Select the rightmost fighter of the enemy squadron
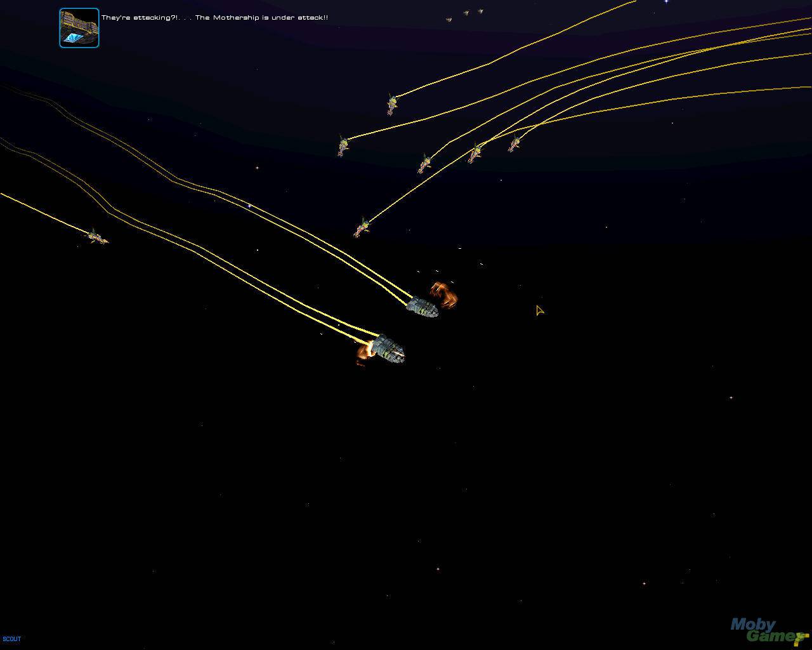Image resolution: width=812 pixels, height=650 pixels. coord(514,144)
